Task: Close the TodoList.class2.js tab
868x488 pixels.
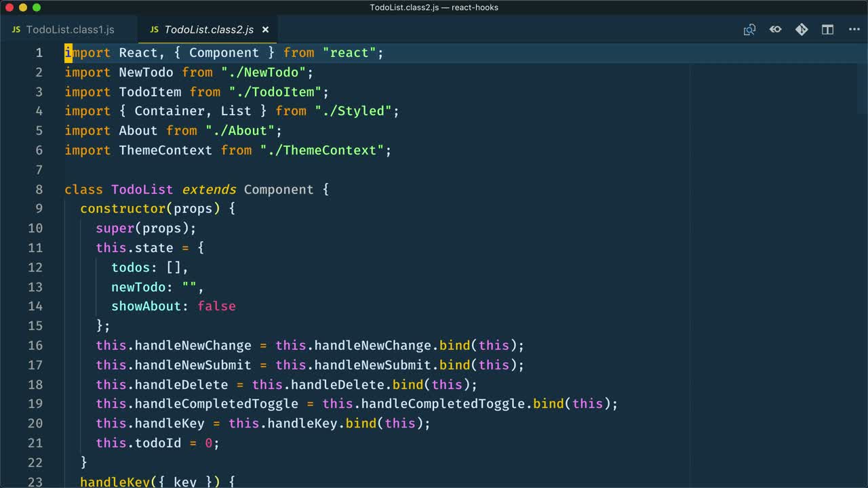Action: tap(265, 29)
